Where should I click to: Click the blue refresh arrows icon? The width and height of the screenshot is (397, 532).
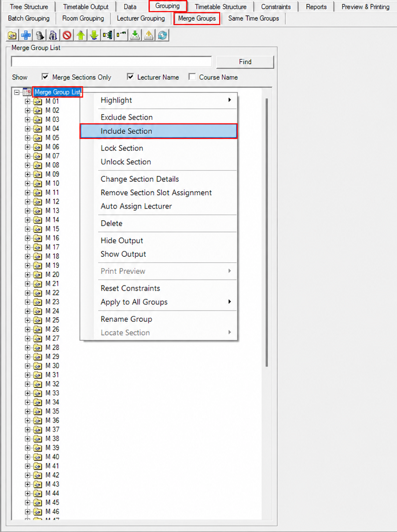162,36
